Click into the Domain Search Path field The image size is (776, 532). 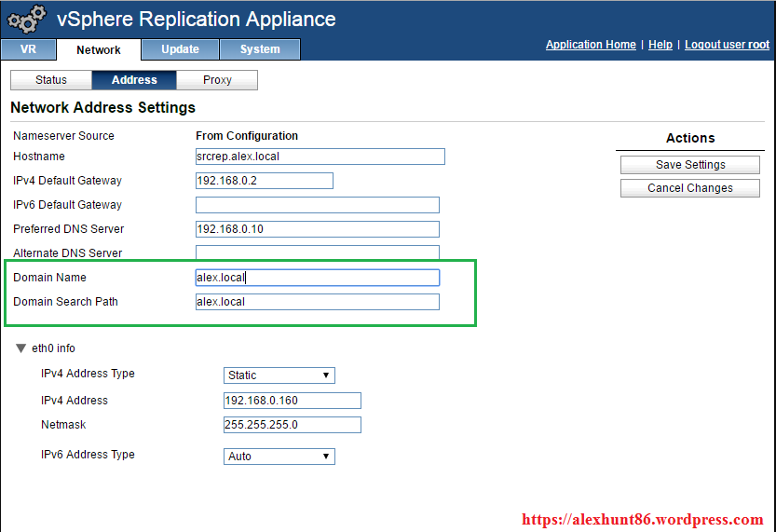tap(317, 302)
